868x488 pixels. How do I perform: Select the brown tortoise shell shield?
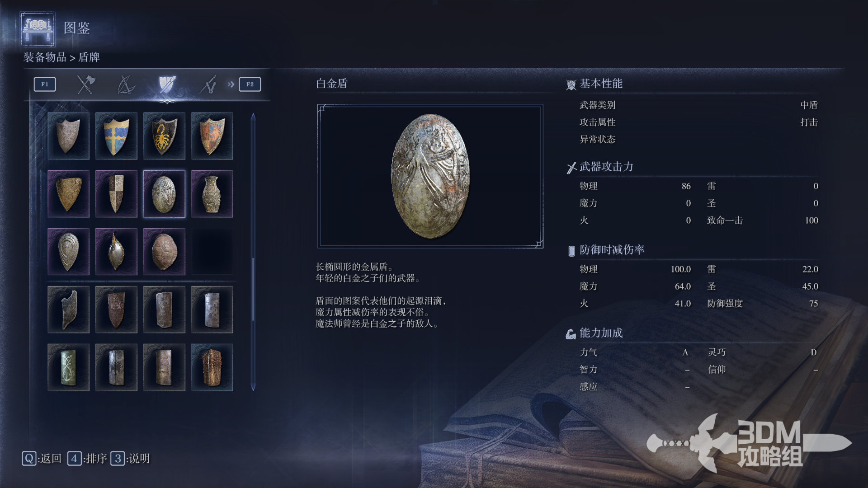click(x=164, y=252)
